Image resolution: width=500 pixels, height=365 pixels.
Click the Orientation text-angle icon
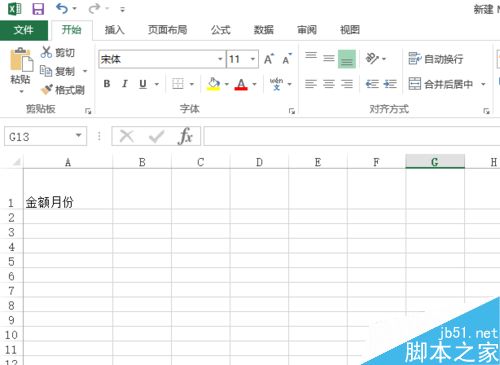point(372,58)
